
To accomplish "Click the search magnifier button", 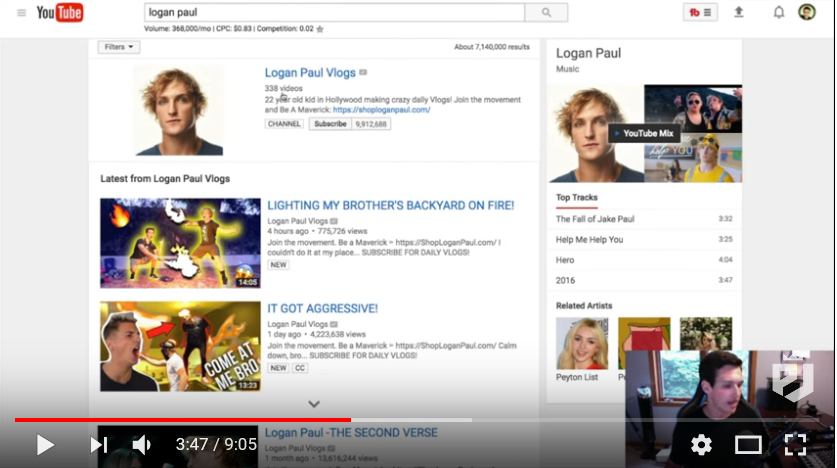I will tap(546, 12).
